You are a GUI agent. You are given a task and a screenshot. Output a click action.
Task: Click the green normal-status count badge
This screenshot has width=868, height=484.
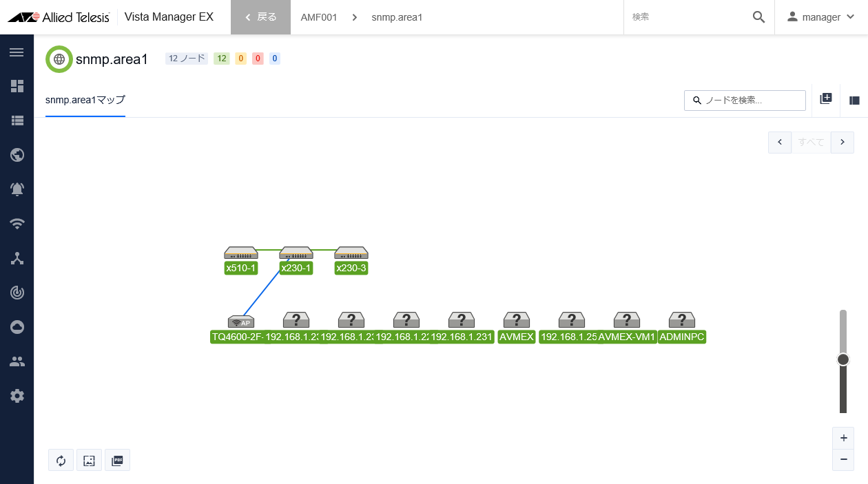[x=222, y=59]
